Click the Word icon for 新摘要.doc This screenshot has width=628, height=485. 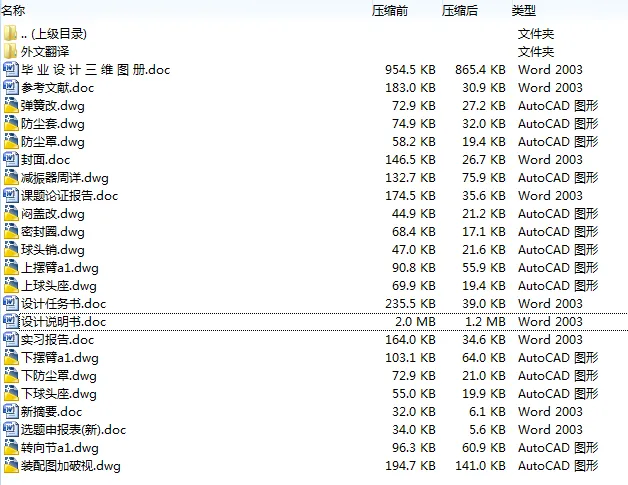tap(11, 412)
